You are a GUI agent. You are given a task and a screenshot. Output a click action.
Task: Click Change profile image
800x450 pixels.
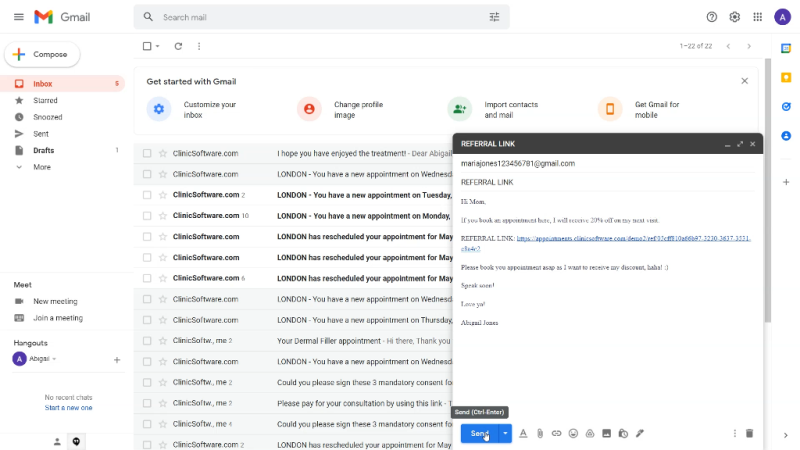coord(341,109)
